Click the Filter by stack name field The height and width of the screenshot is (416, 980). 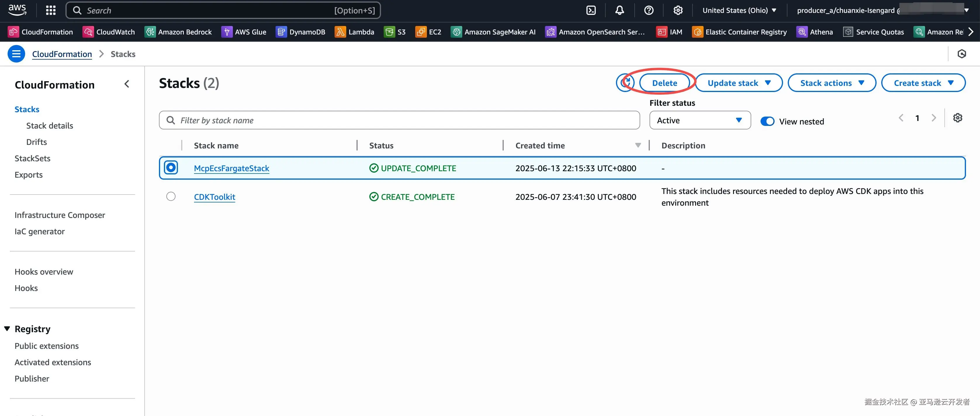[x=399, y=121]
